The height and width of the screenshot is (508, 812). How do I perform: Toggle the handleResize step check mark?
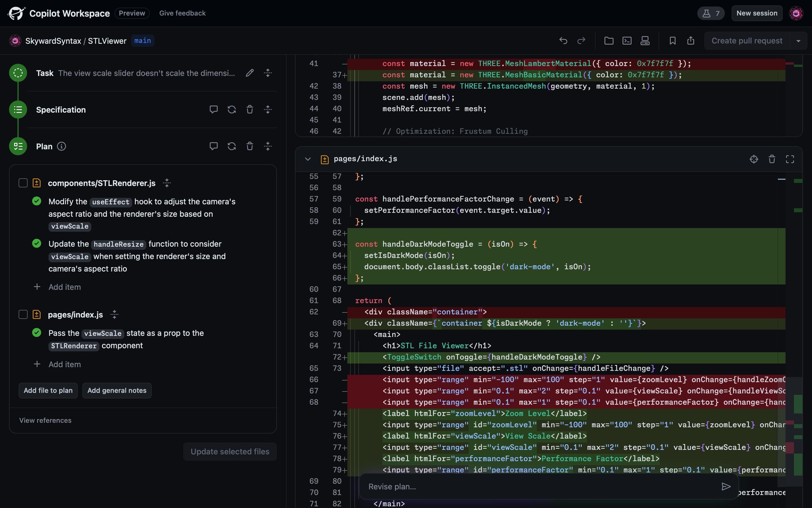click(37, 243)
